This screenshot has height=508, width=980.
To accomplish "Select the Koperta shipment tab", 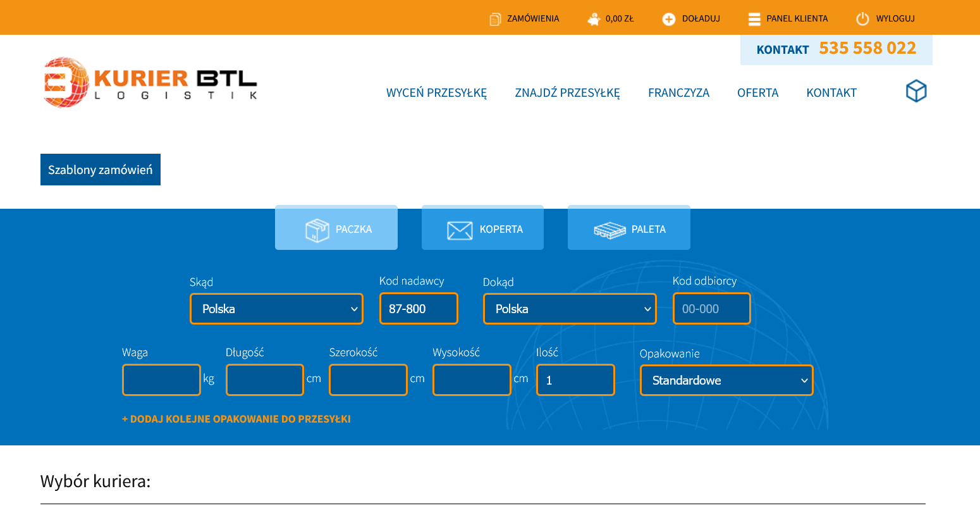I will click(482, 228).
